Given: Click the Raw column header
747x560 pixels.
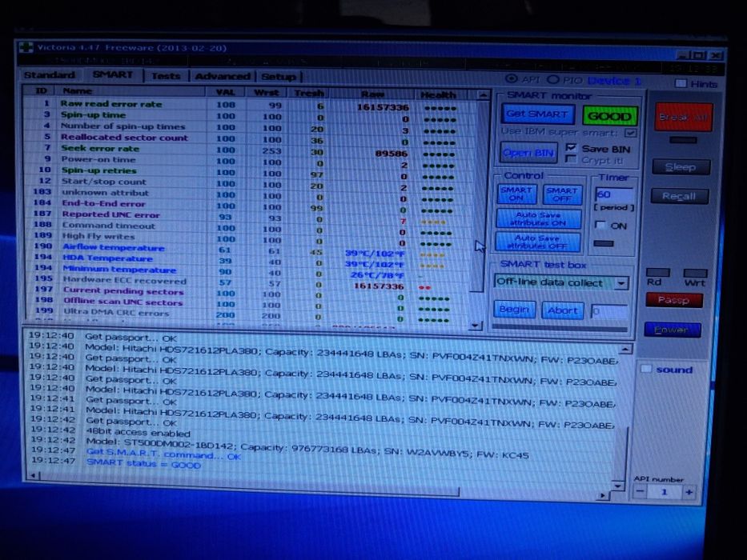Looking at the screenshot, I should tap(372, 94).
